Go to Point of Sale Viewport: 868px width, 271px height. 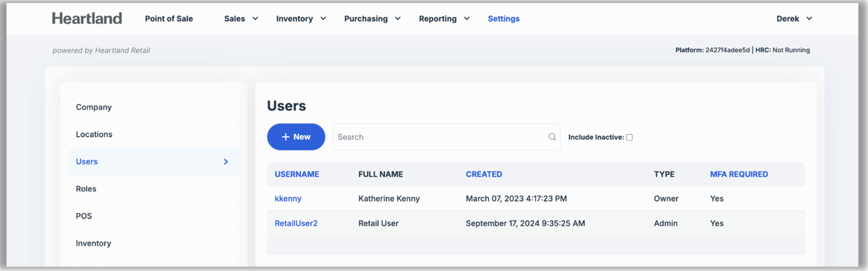169,19
